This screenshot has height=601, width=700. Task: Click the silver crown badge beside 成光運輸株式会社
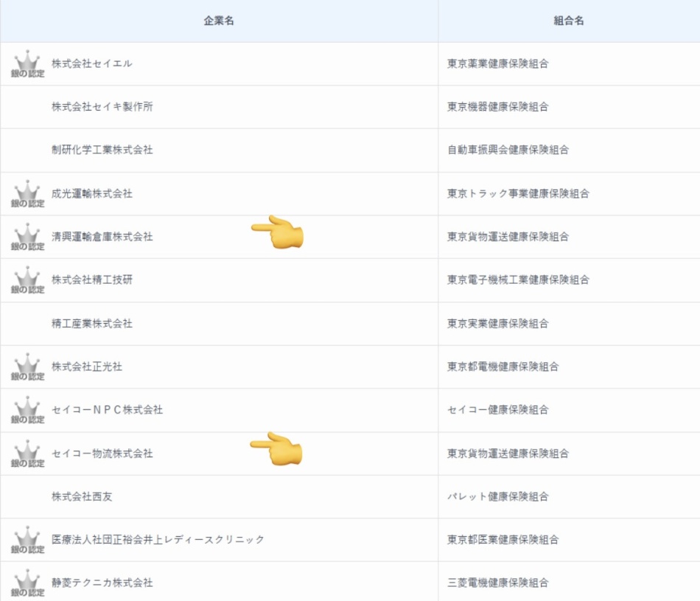28,194
